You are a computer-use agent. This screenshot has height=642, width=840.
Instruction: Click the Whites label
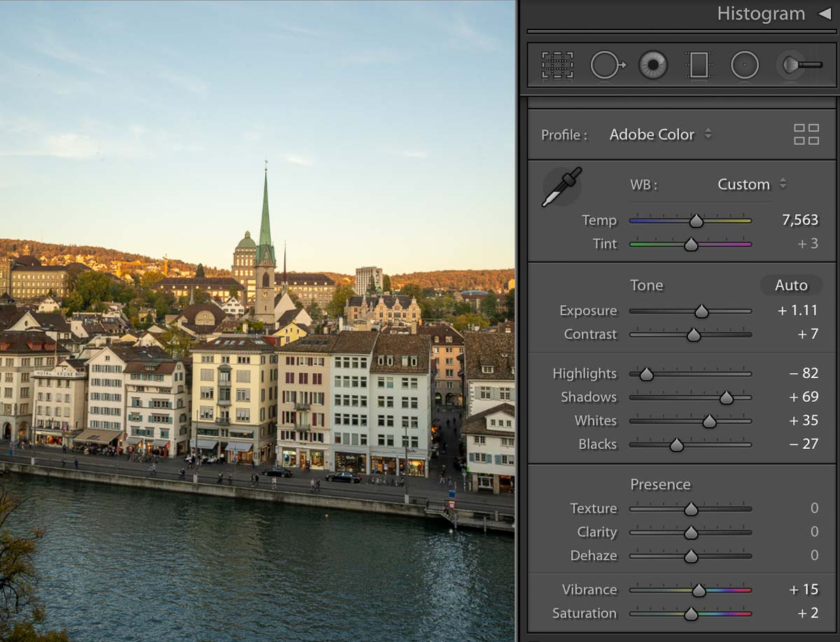click(596, 420)
